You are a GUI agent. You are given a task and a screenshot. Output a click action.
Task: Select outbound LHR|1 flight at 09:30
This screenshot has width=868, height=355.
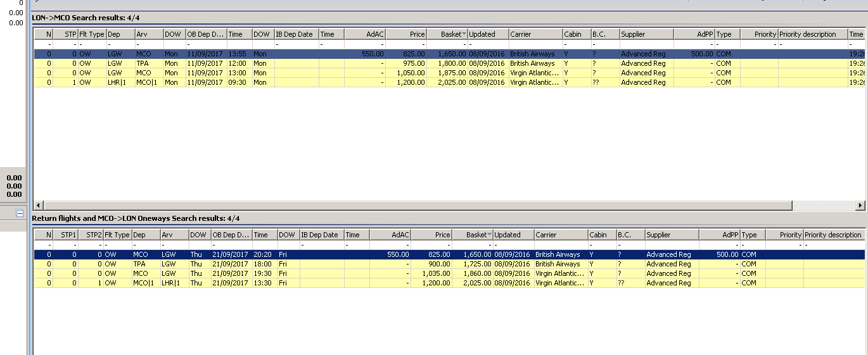coord(450,82)
